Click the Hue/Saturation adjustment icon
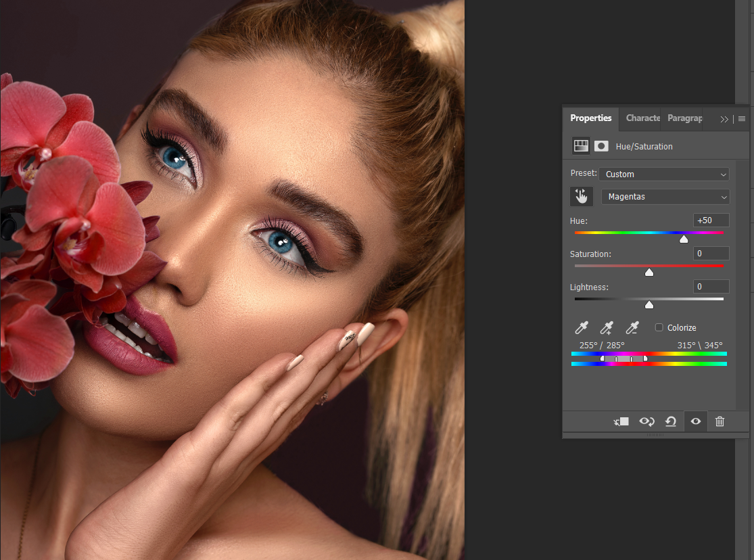This screenshot has width=754, height=560. pos(581,146)
